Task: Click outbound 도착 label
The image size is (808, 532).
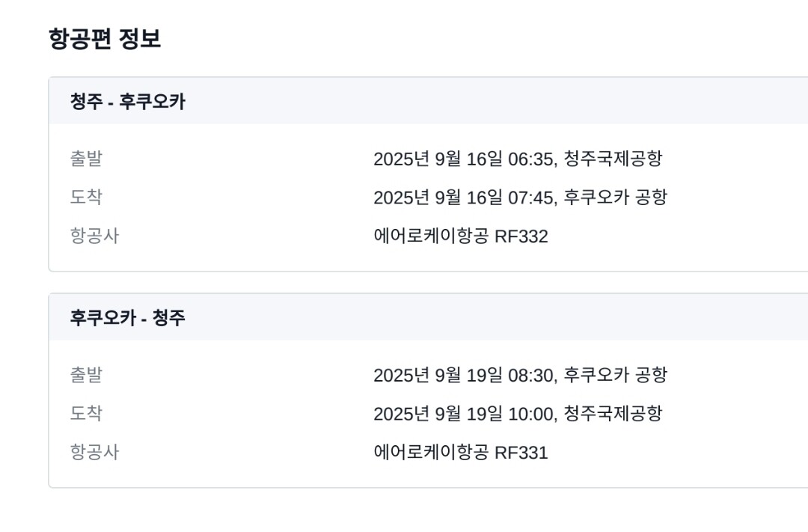Action: 86,198
